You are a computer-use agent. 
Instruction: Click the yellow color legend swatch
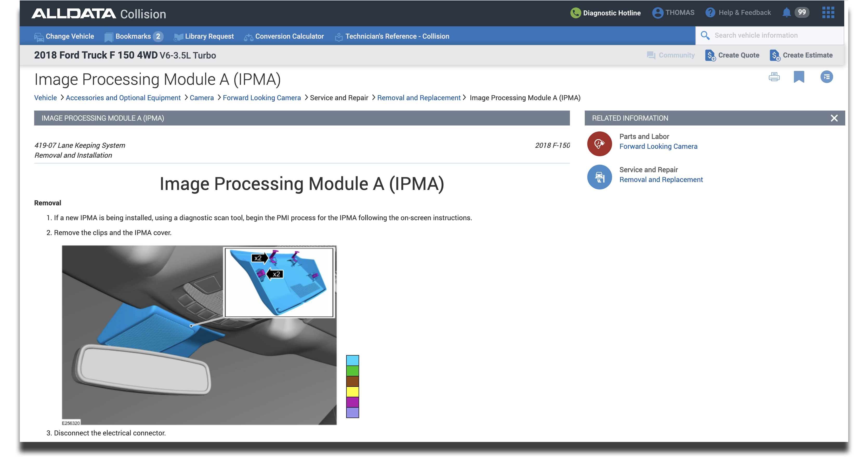[x=352, y=392]
